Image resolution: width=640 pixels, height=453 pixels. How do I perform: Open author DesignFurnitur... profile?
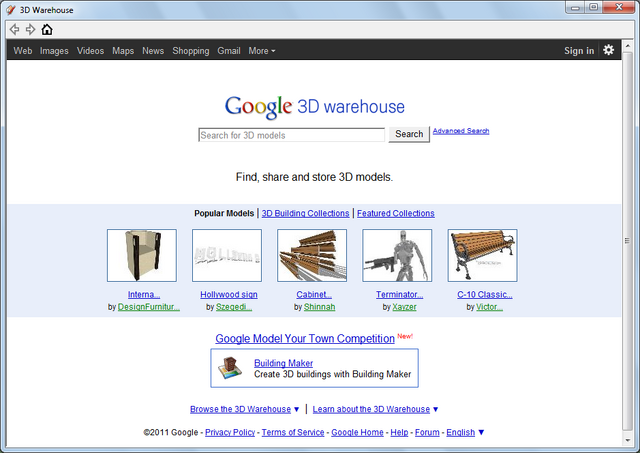[149, 307]
